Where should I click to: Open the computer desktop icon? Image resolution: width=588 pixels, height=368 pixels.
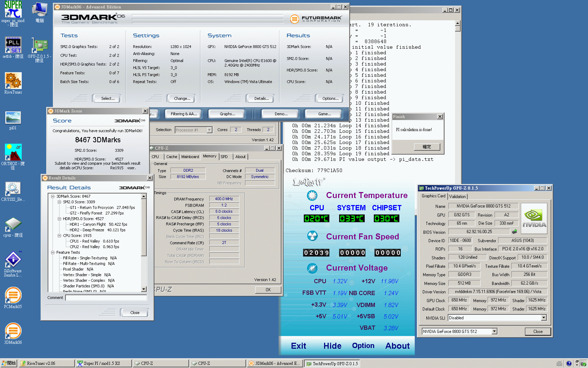tap(40, 13)
